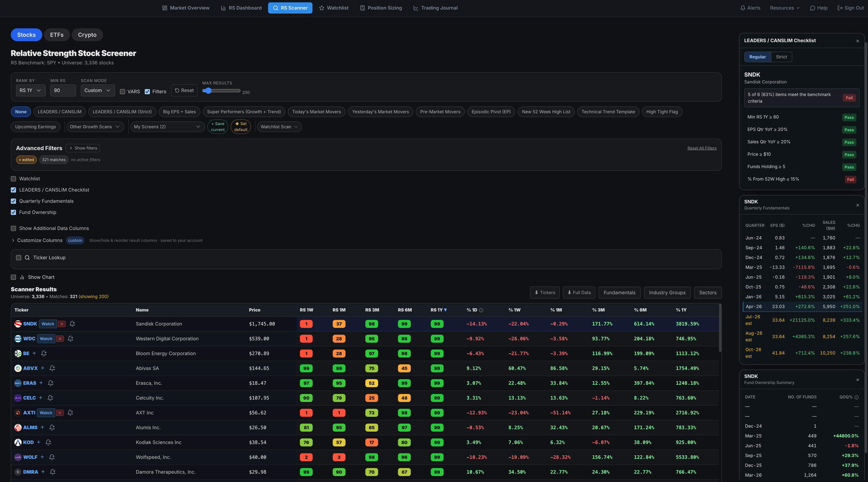Open the Alerts bell in top bar
868x482 pixels.
pos(743,8)
